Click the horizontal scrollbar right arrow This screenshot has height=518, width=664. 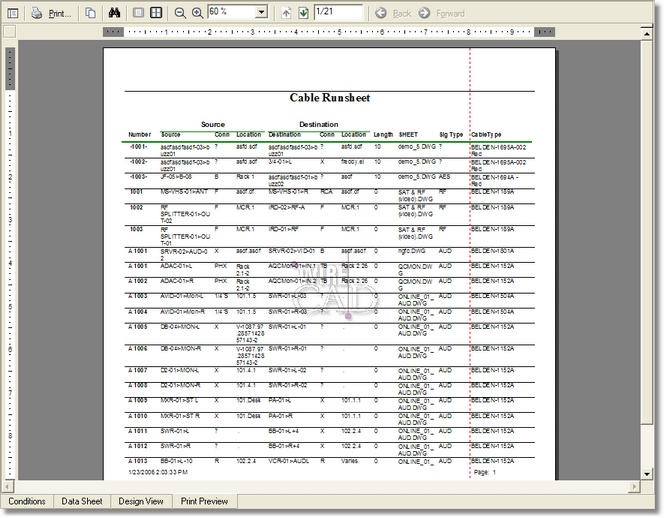point(634,487)
